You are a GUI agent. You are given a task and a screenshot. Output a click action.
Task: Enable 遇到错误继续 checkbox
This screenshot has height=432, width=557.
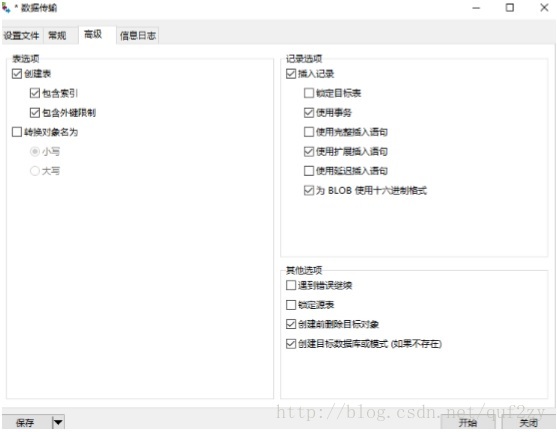coord(291,285)
